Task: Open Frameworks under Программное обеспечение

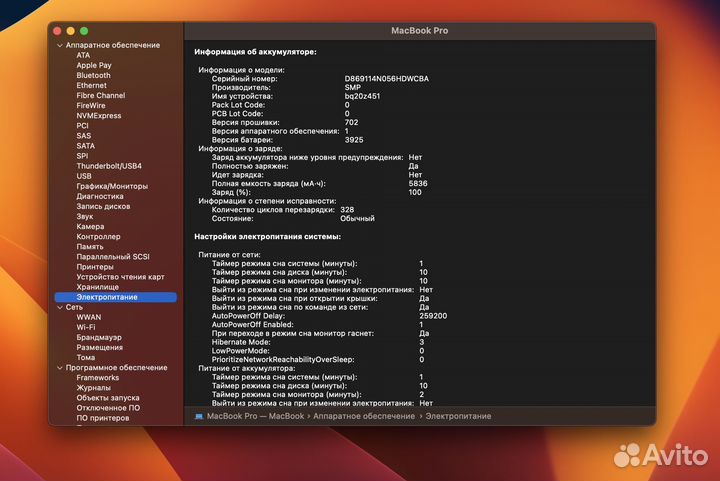Action: (x=97, y=378)
